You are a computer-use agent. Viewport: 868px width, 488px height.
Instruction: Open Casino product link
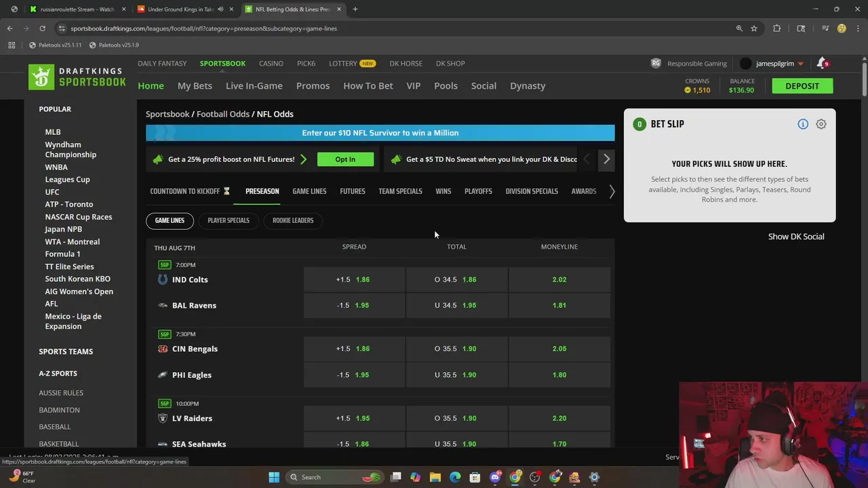(x=271, y=63)
